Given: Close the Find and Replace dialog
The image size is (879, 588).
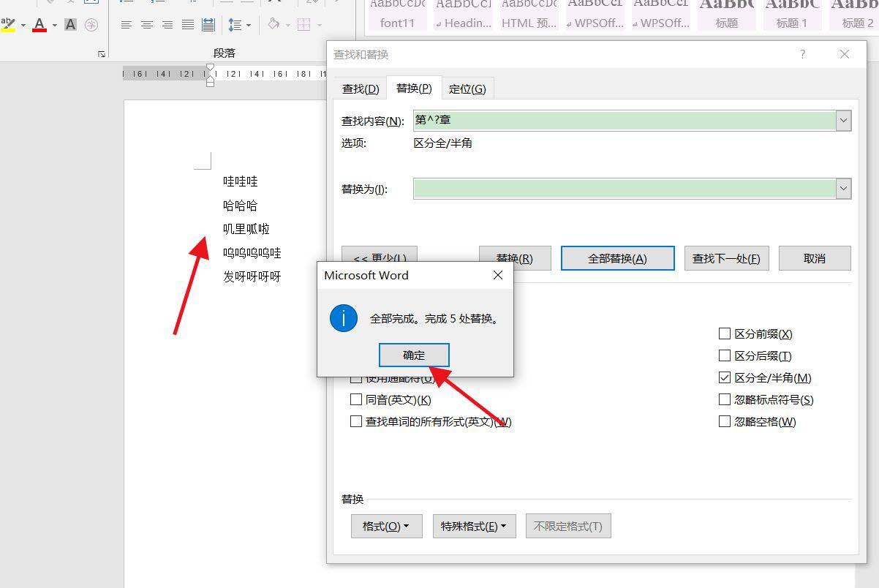Looking at the screenshot, I should [845, 54].
